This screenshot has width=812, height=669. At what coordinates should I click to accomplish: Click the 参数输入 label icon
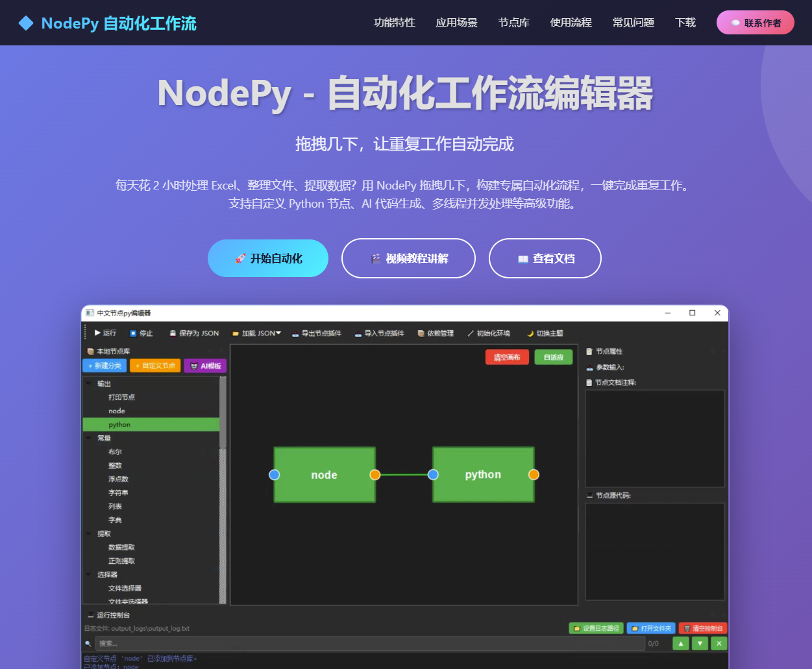click(x=589, y=367)
